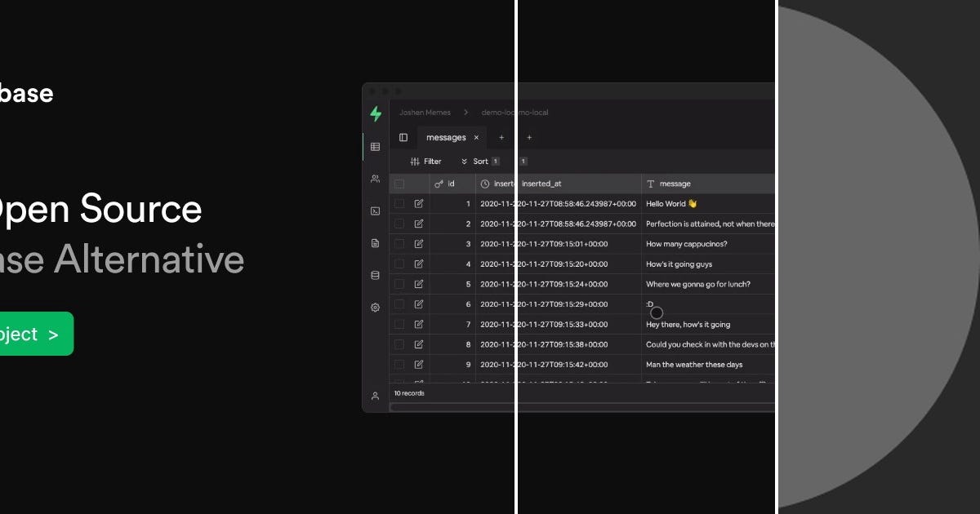Viewport: 980px width, 514px height.
Task: Open the Sort dropdown
Action: pyautogui.click(x=481, y=161)
